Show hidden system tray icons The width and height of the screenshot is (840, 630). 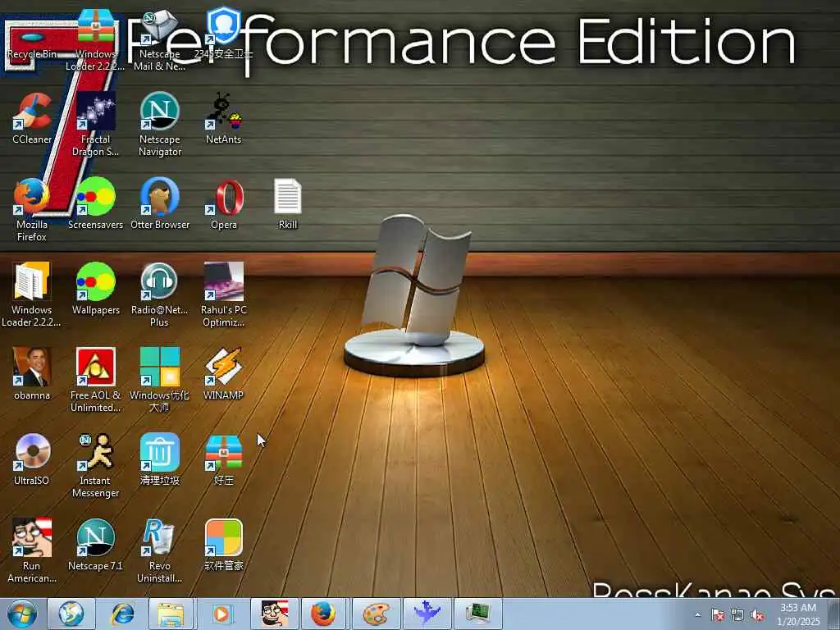pyautogui.click(x=697, y=615)
